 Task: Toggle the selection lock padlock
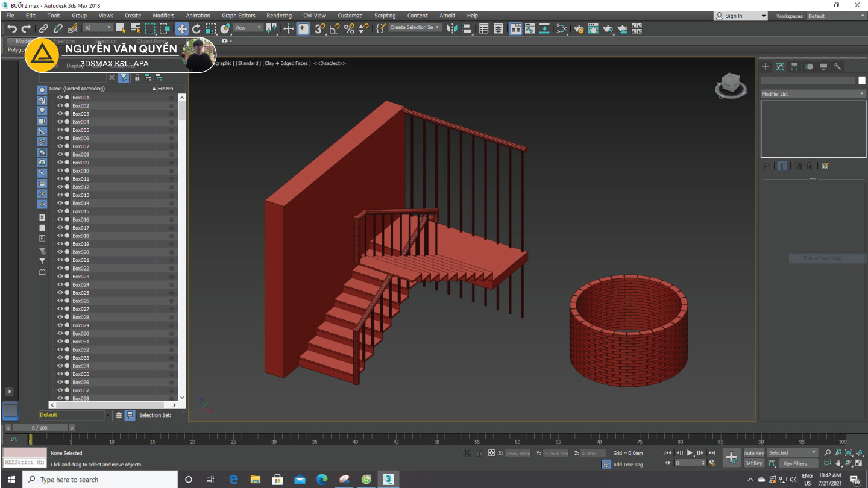[479, 453]
